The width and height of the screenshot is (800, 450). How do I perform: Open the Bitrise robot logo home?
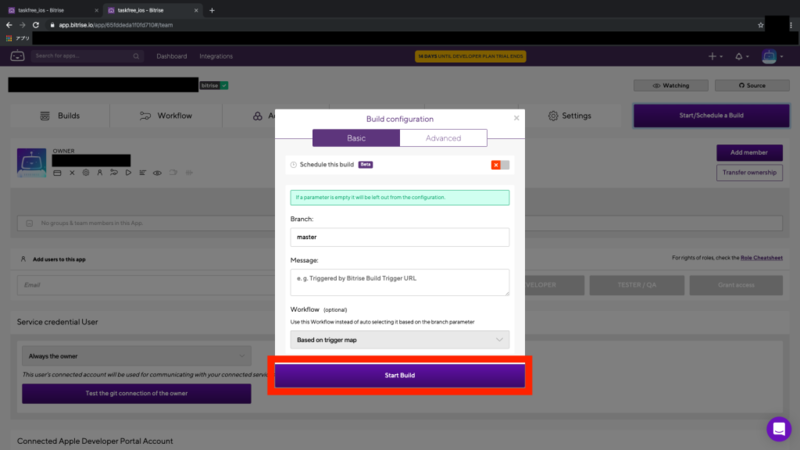coord(17,56)
